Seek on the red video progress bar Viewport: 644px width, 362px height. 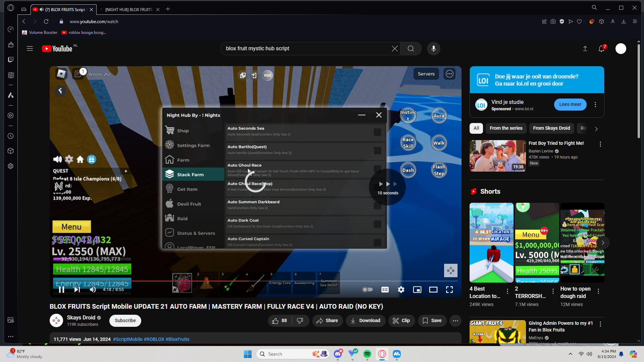click(256, 281)
